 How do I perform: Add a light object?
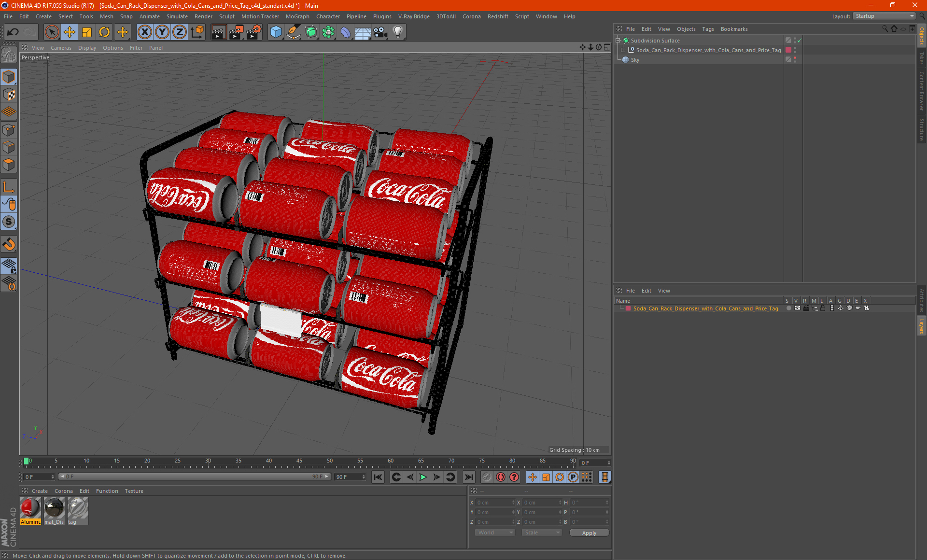[x=398, y=32]
